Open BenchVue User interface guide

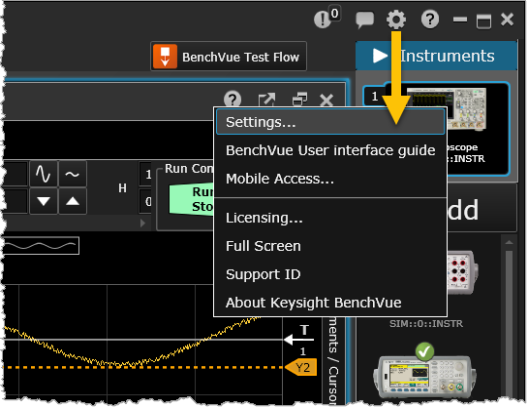click(330, 150)
